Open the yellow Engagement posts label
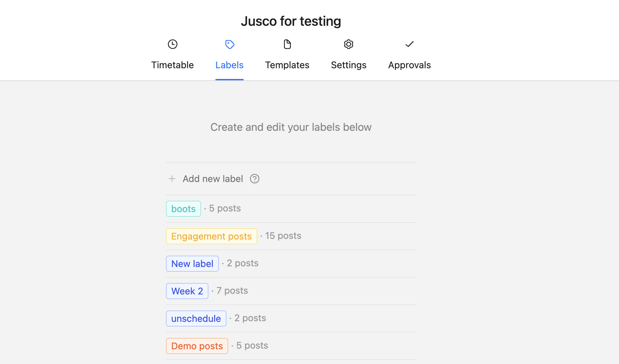Screen dimensions: 619x364 tap(211, 236)
